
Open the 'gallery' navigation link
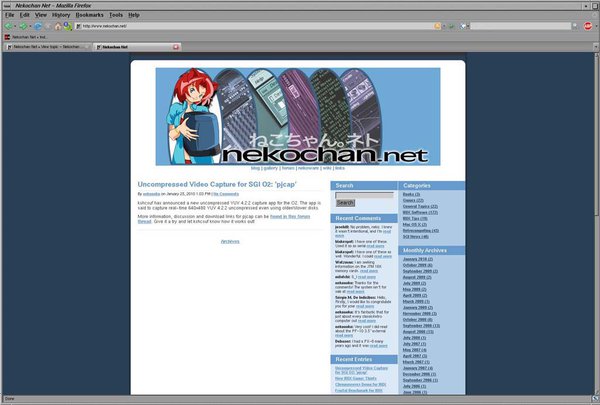tap(271, 168)
